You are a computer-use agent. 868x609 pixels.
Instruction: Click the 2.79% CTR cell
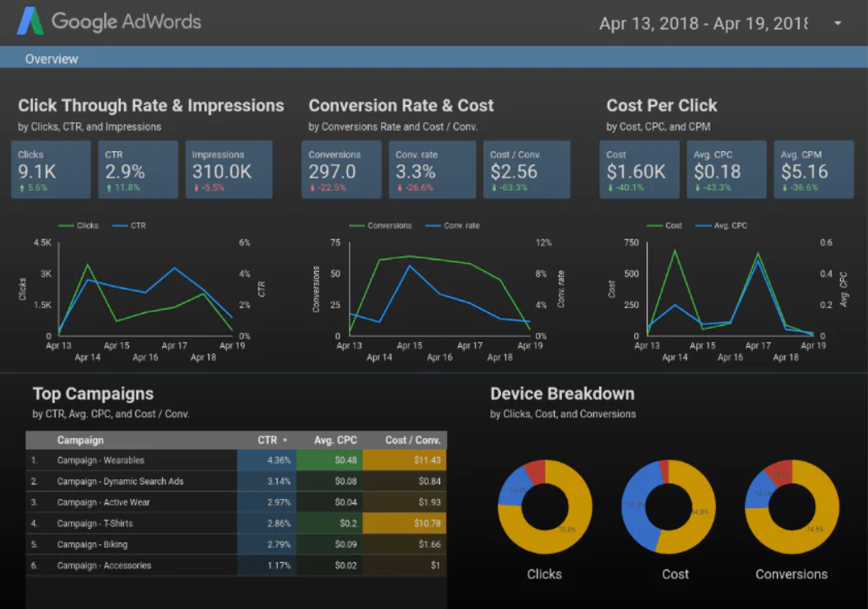267,545
